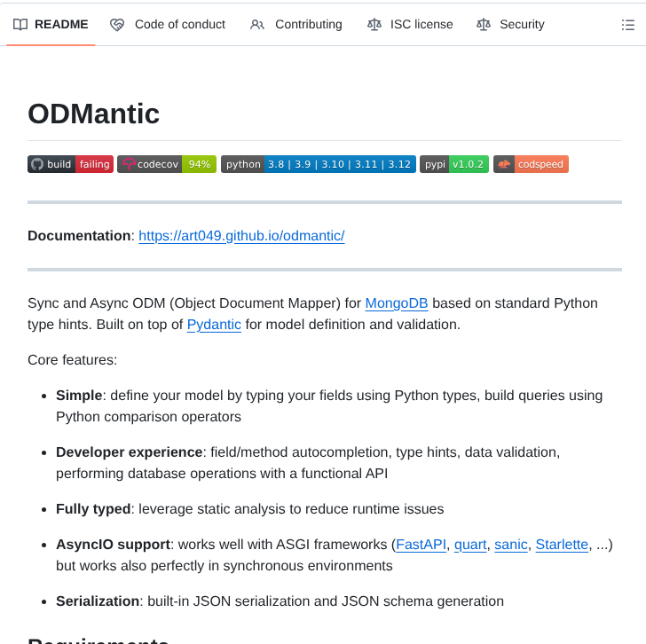Click the Code of conduct heart icon
The height and width of the screenshot is (644, 646).
(x=117, y=25)
